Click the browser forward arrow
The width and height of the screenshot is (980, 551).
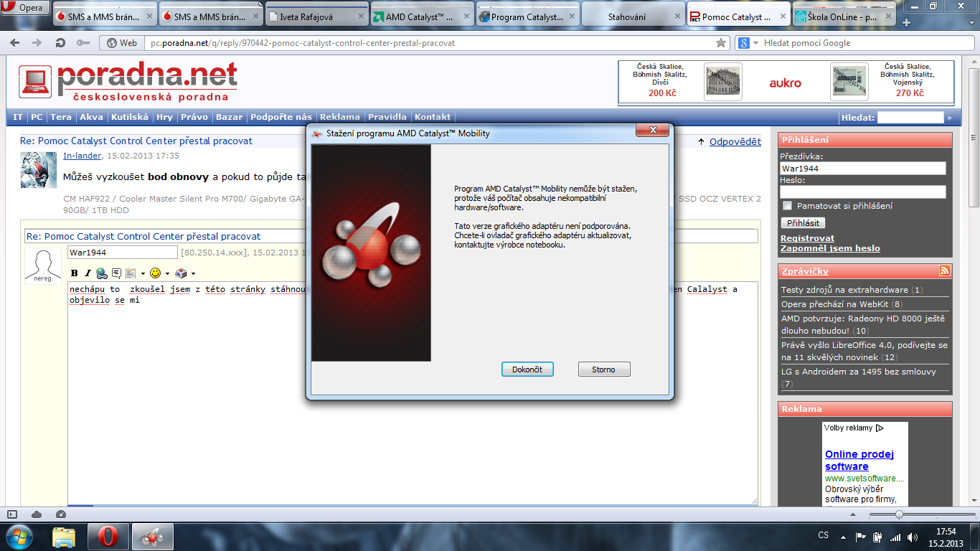tap(37, 43)
